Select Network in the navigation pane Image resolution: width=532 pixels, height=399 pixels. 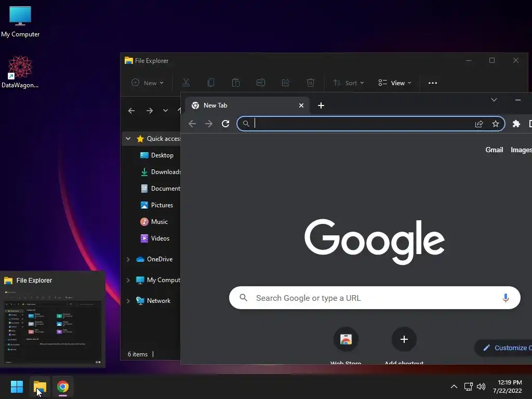(153, 301)
